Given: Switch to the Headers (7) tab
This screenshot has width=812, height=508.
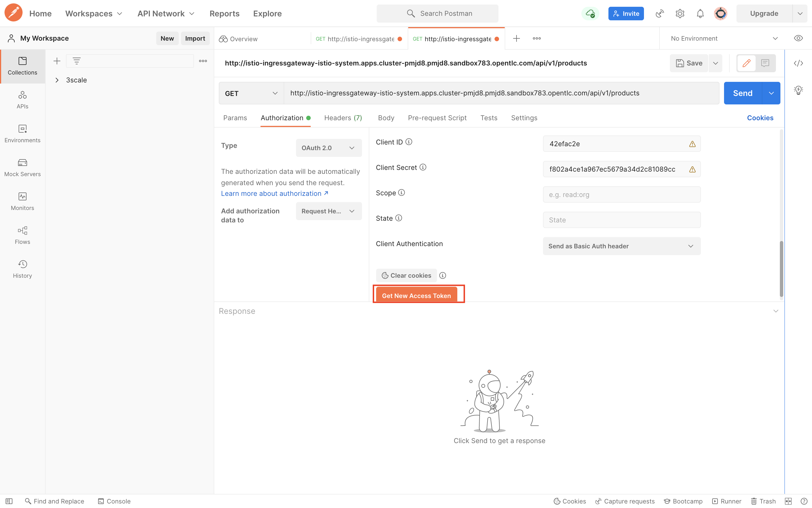Looking at the screenshot, I should 343,118.
